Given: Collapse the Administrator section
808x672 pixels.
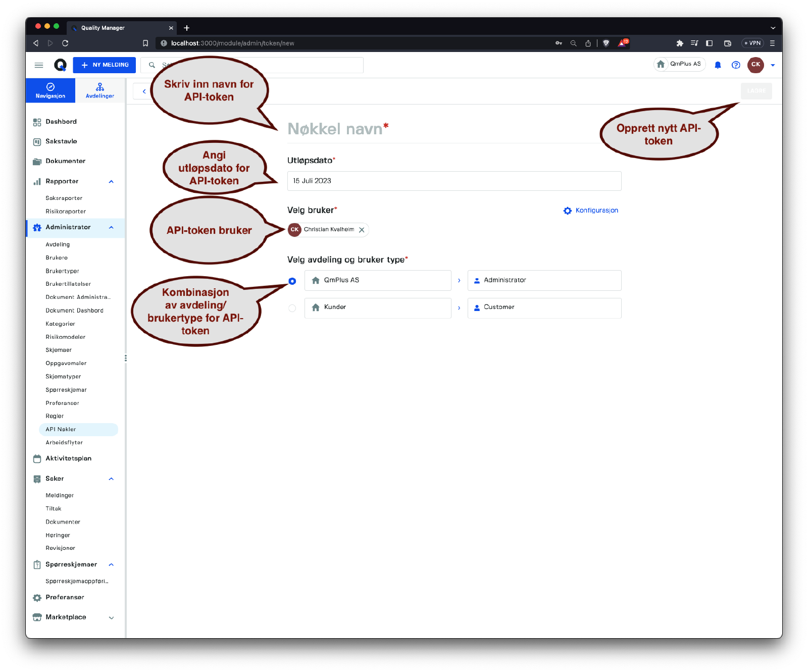Looking at the screenshot, I should [111, 228].
